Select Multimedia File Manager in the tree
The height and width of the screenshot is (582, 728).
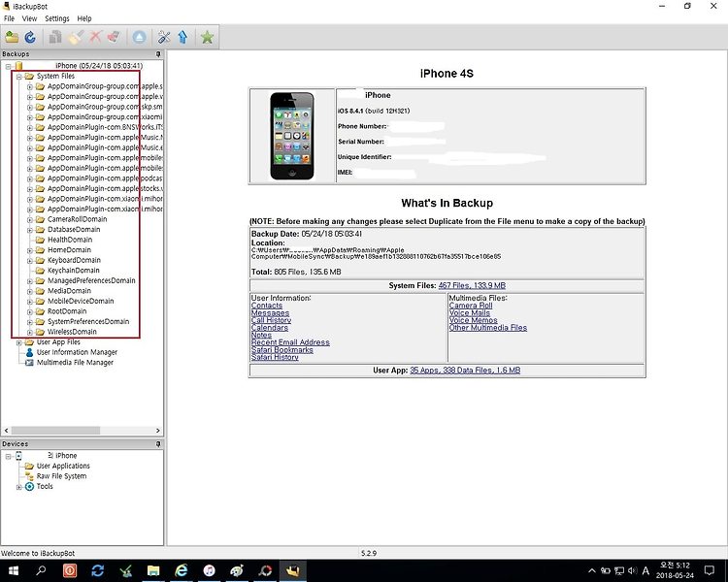tap(75, 363)
